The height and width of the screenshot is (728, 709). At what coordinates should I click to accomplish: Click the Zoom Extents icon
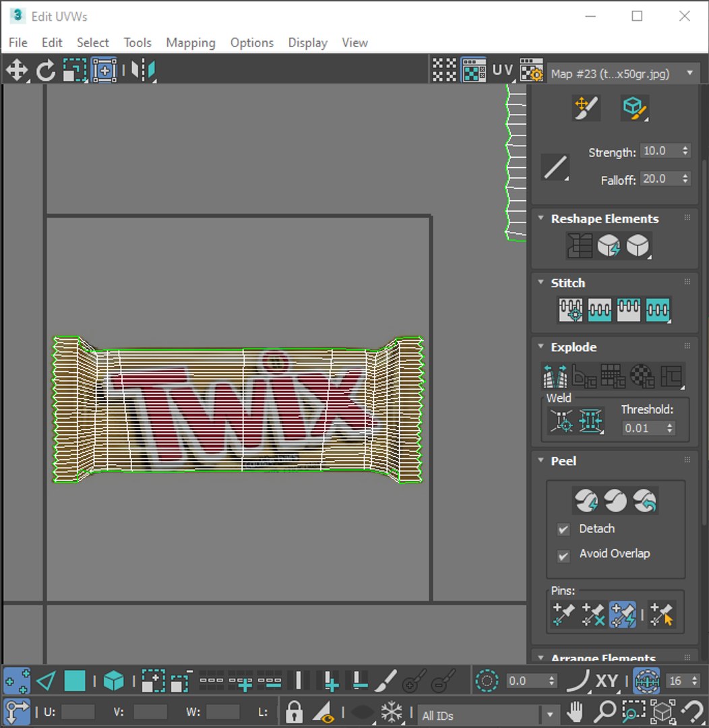tap(663, 711)
